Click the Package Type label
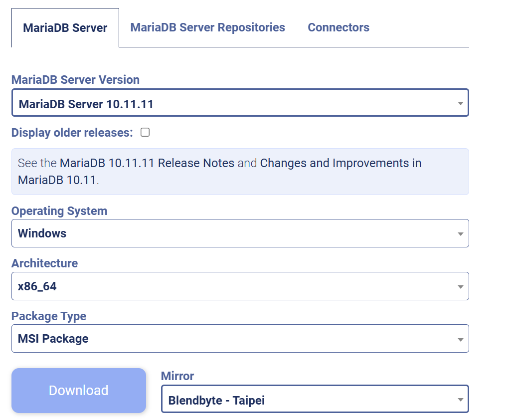513x420 pixels. [x=49, y=316]
